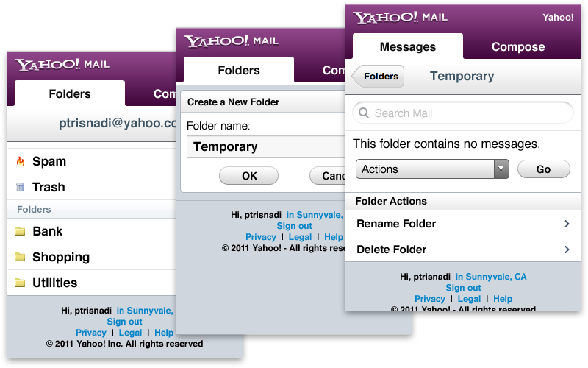Select Rename Folder option
Image resolution: width=588 pixels, height=368 pixels.
coord(463,224)
